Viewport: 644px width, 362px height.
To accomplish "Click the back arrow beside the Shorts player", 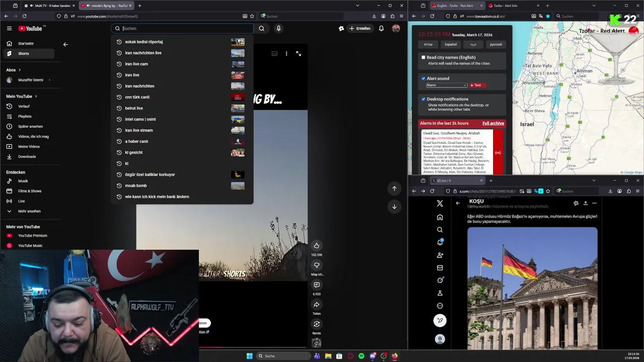I will pyautogui.click(x=65, y=44).
